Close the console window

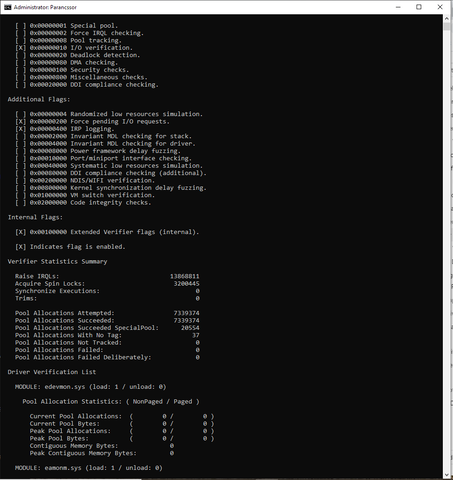point(440,7)
